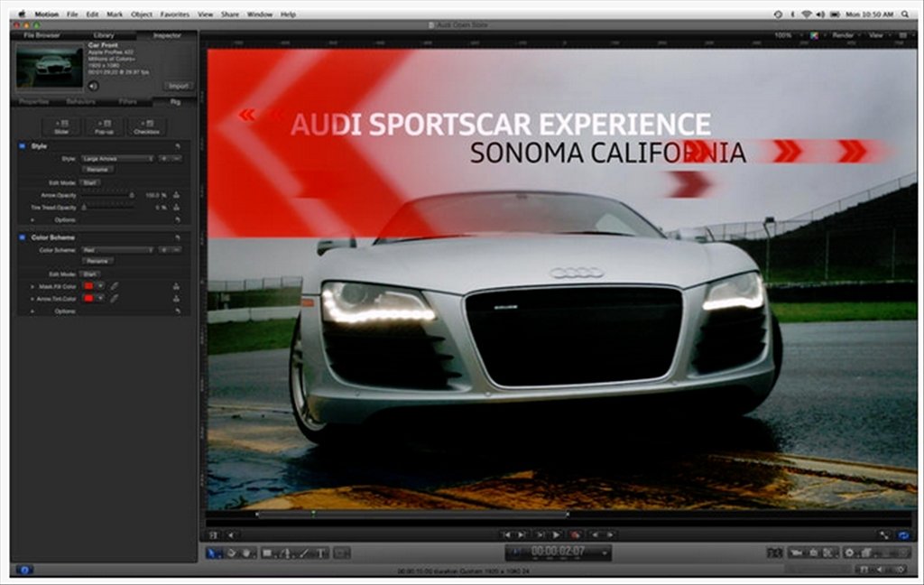
Task: Toggle the loop playback button
Action: (x=903, y=534)
